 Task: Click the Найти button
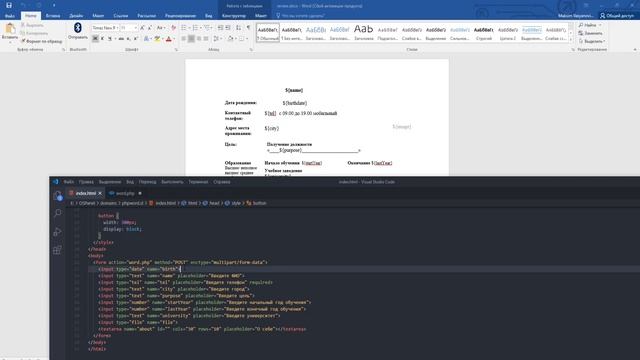click(x=590, y=25)
